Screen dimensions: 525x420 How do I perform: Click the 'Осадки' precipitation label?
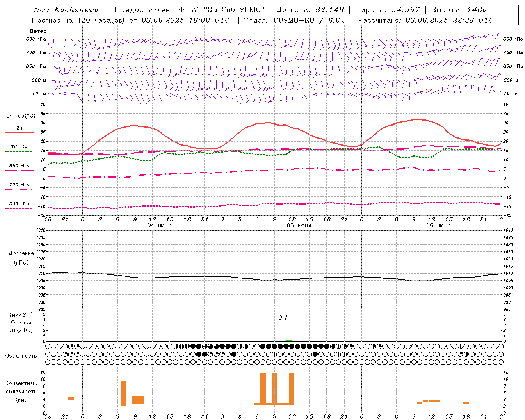21,322
